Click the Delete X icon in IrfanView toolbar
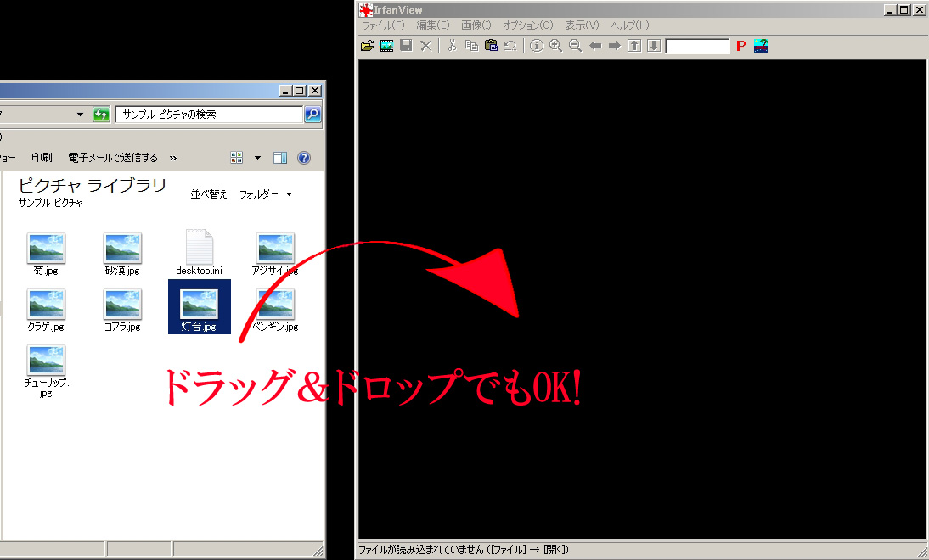Viewport: 929px width, 560px height. 425,46
